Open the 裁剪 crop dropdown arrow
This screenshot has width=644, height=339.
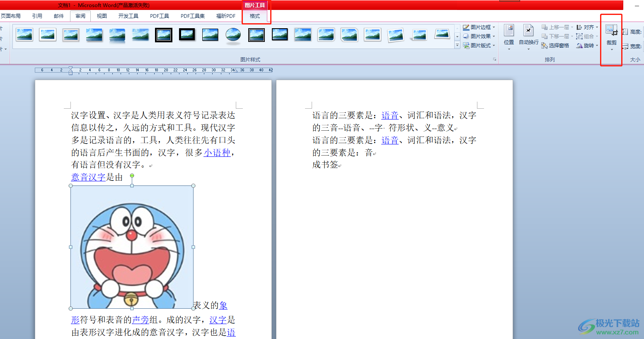(x=612, y=49)
